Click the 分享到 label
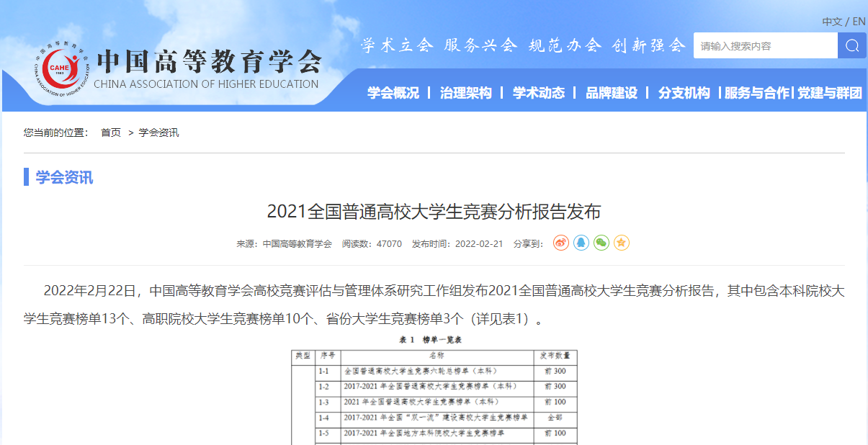 [x=529, y=244]
